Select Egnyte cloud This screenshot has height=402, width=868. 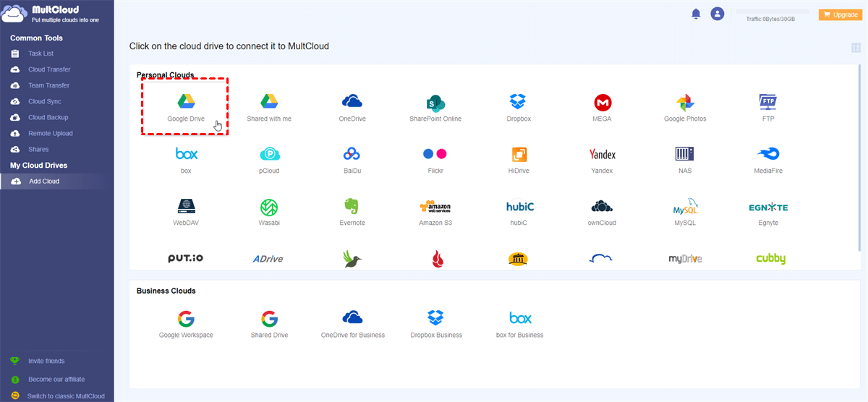(768, 212)
